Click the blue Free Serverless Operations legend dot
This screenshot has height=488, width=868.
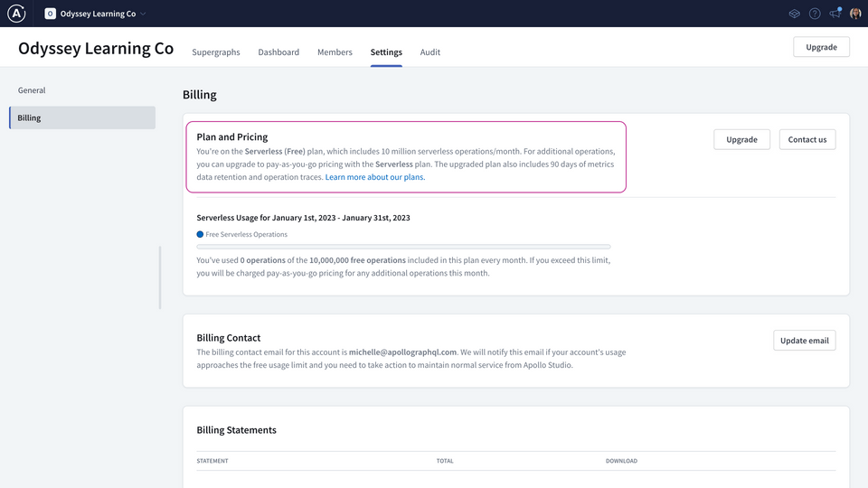(200, 234)
